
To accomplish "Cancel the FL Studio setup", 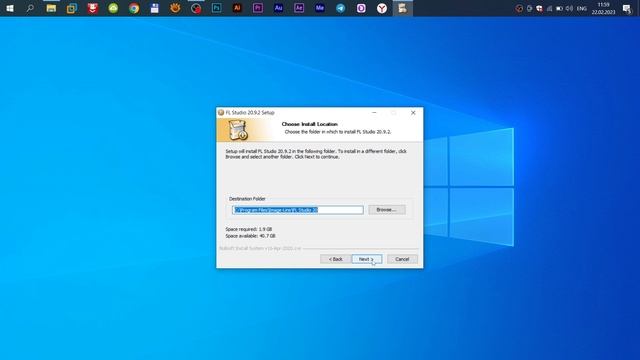I will pos(402,259).
